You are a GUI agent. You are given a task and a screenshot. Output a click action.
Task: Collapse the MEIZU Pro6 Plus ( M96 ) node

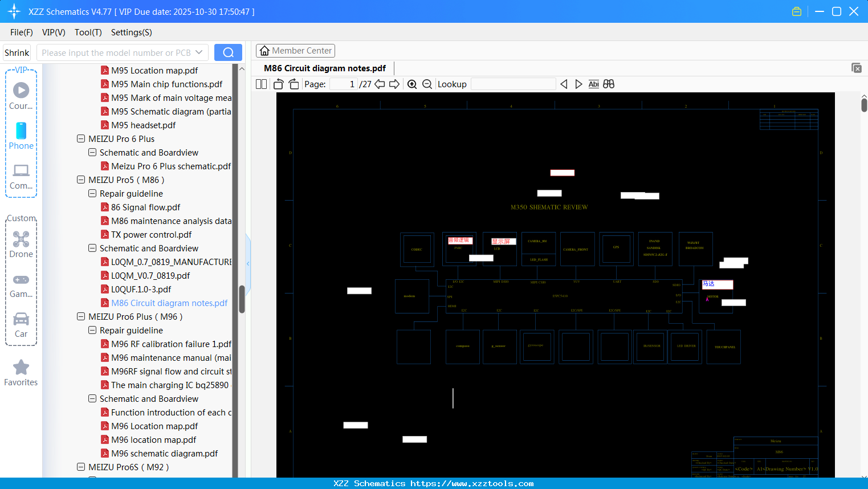tap(81, 316)
